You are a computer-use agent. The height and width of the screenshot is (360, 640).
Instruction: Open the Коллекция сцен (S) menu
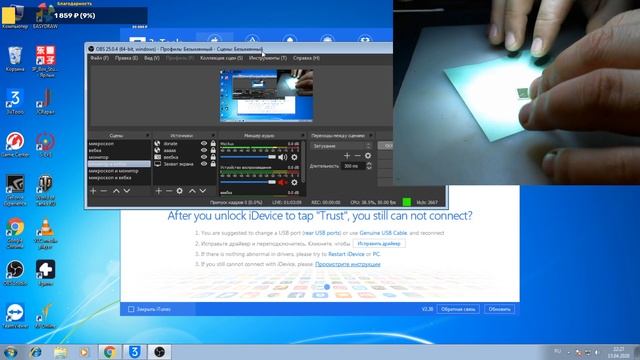point(221,58)
